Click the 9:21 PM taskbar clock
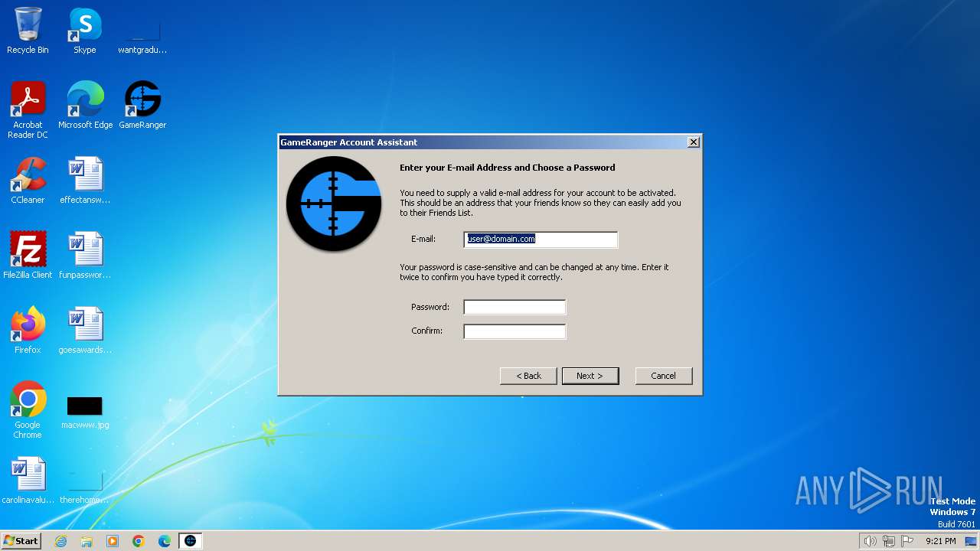The image size is (980, 551). coord(940,541)
